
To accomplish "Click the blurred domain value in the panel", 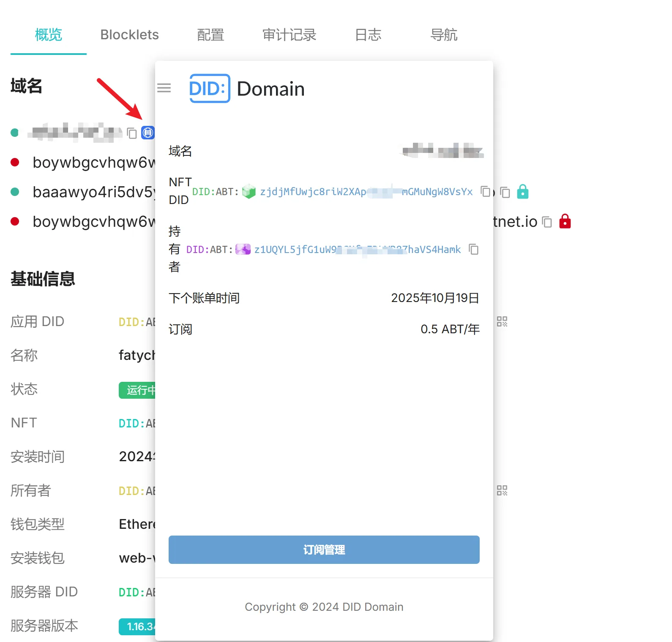I will 441,150.
